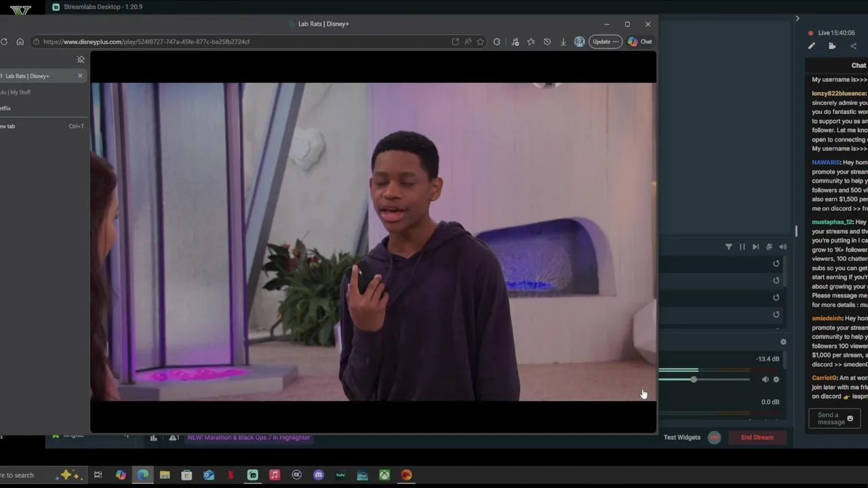
Task: Open Netflix app from the taskbar
Action: pyautogui.click(x=231, y=475)
